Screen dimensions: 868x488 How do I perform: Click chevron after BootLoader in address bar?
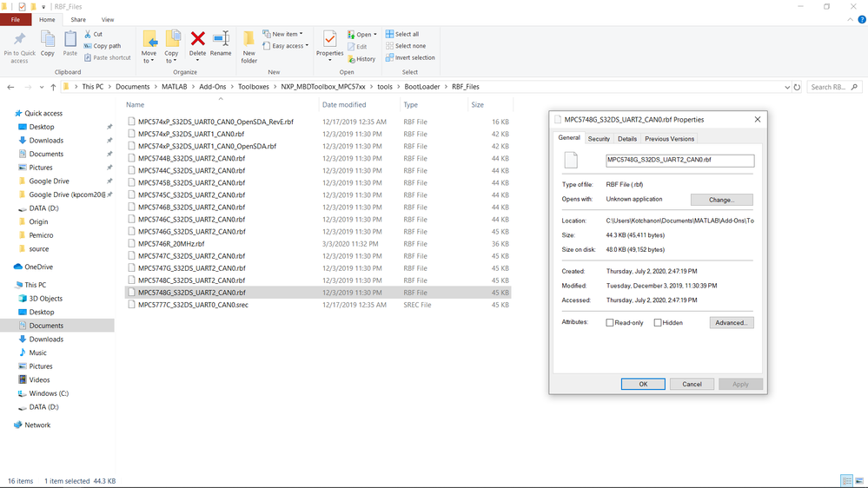click(446, 87)
